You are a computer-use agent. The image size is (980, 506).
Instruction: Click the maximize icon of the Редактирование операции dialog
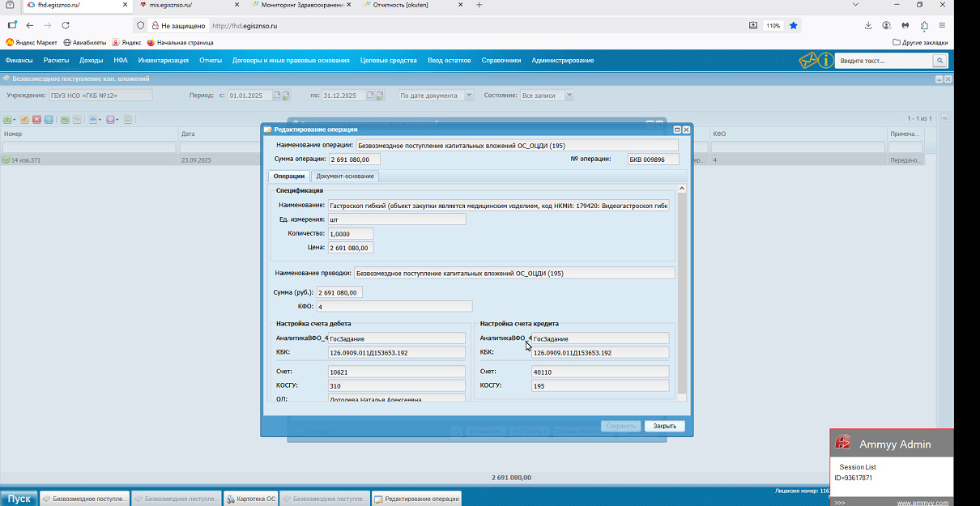coord(677,130)
